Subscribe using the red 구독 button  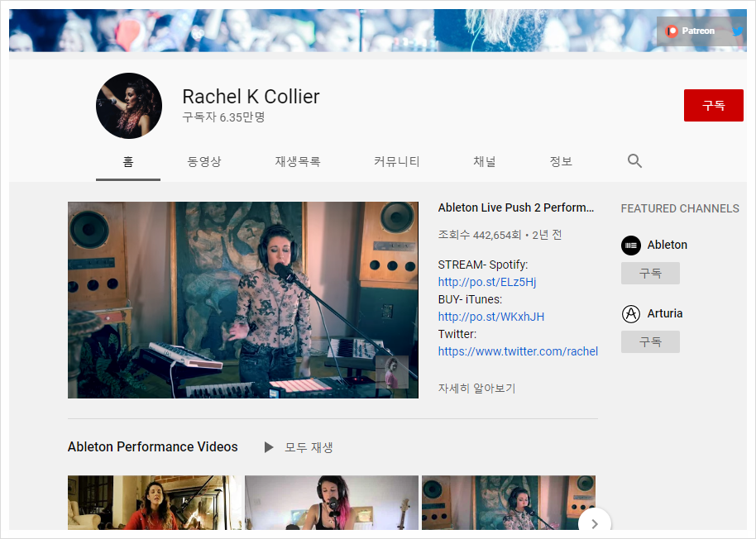pos(713,105)
